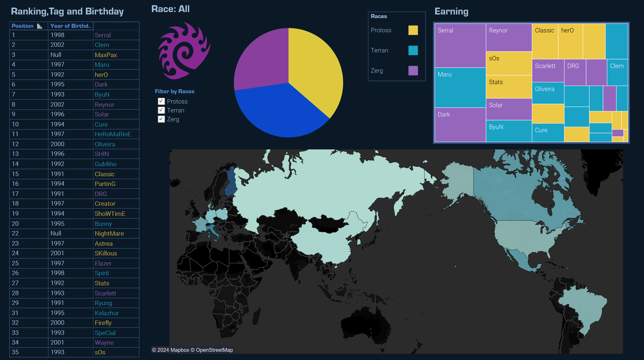This screenshot has height=360, width=644.
Task: Select the sOs tile in Earning treemap
Action: pyautogui.click(x=509, y=63)
